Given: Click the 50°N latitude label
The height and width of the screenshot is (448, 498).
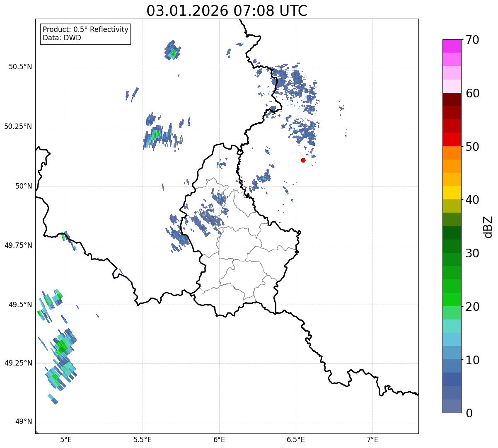Looking at the screenshot, I should (x=24, y=186).
